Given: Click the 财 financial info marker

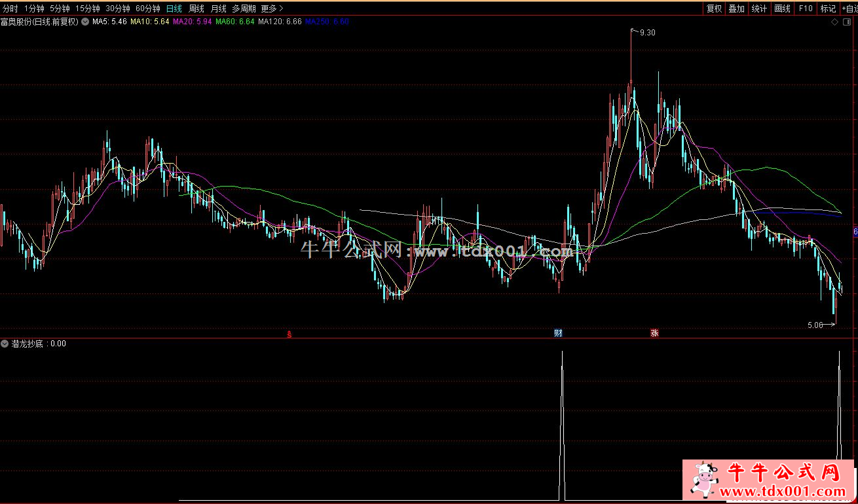Looking at the screenshot, I should [x=558, y=333].
